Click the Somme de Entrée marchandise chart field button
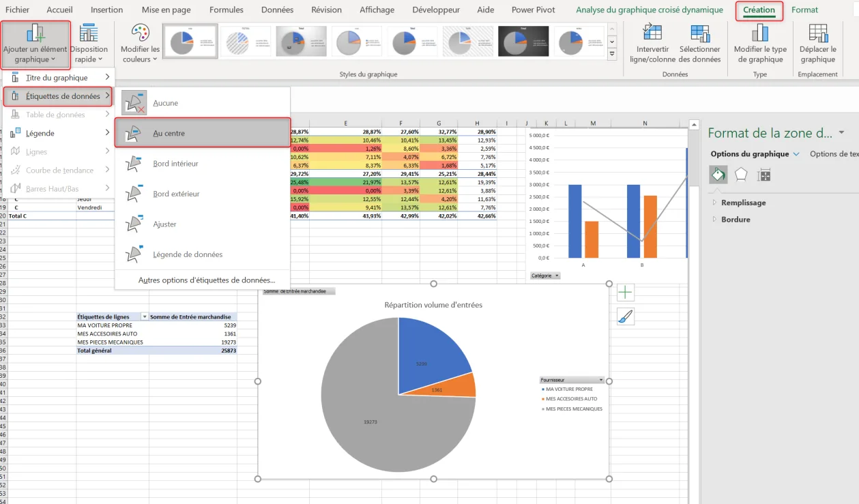Image resolution: width=859 pixels, height=504 pixels. click(299, 291)
